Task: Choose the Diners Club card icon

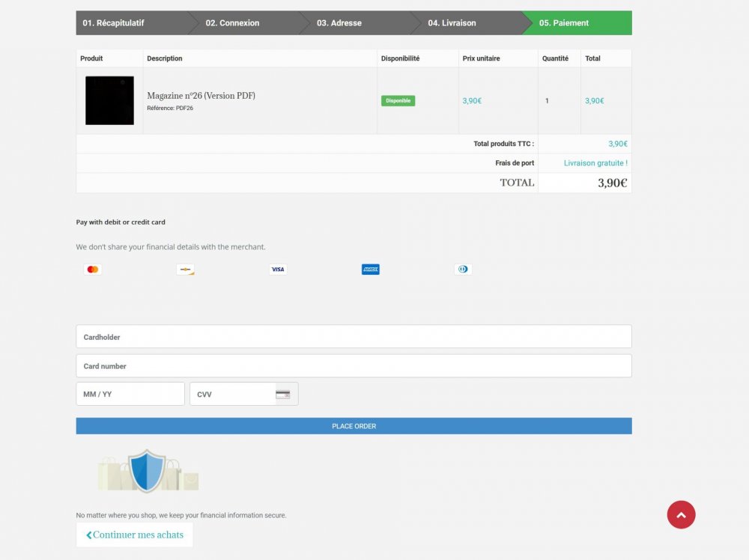Action: 463,270
